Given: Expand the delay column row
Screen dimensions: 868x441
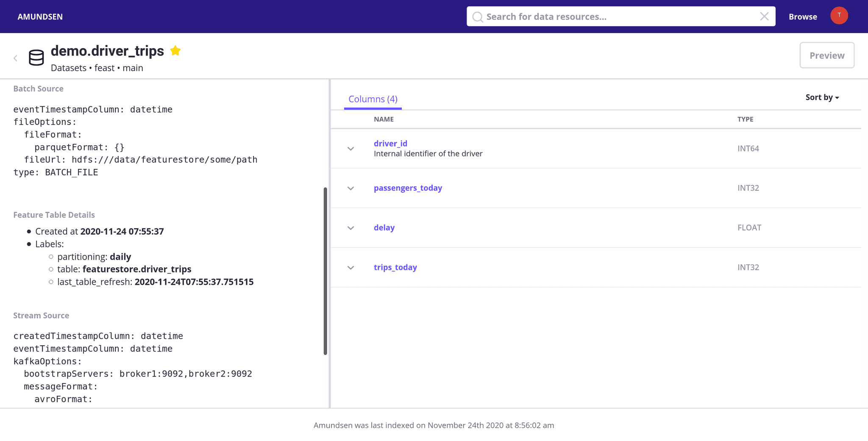Looking at the screenshot, I should click(x=351, y=228).
